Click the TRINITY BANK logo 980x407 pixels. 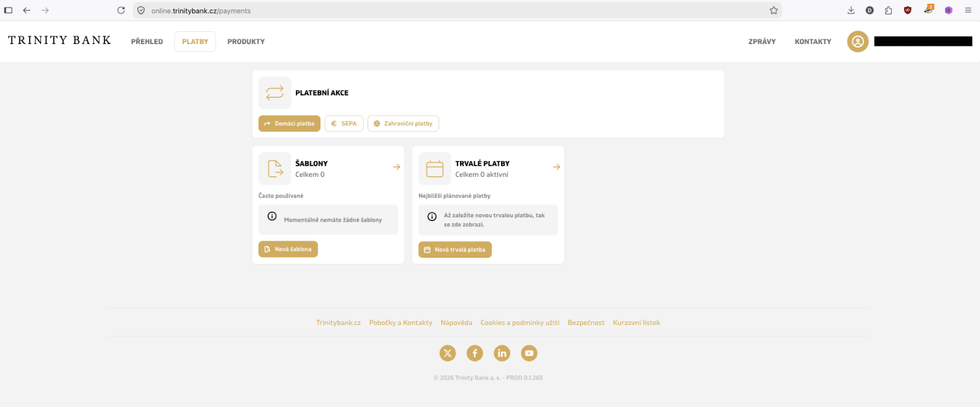pos(59,40)
